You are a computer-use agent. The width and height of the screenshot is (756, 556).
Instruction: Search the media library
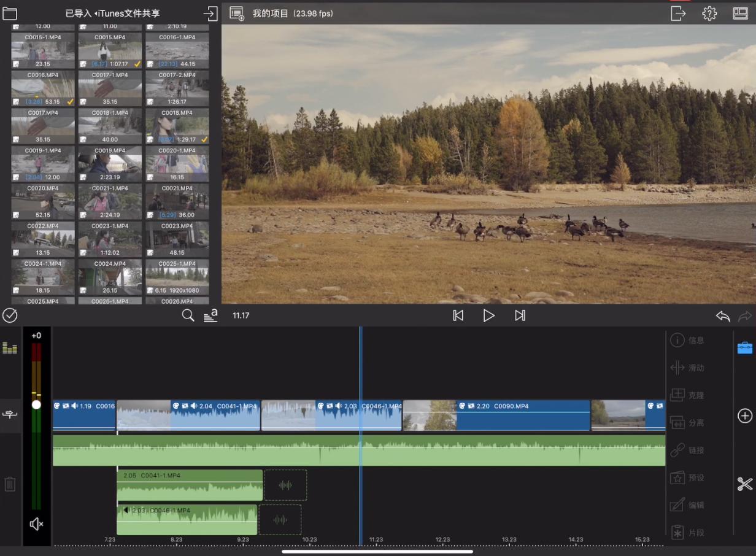point(188,315)
